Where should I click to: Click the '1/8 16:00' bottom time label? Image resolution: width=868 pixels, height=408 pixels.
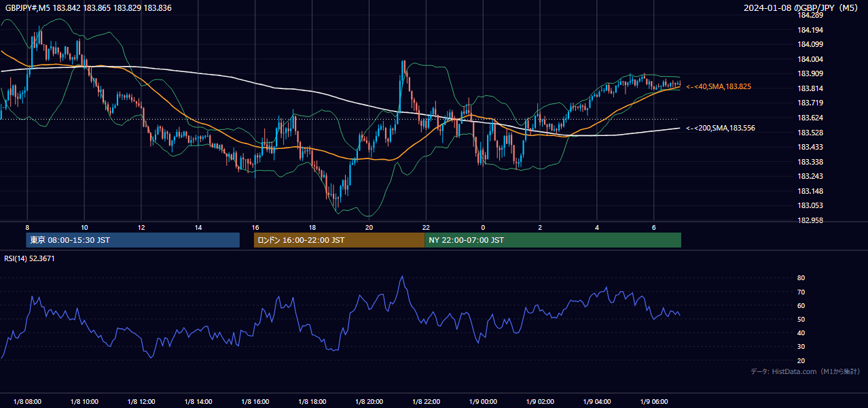(255, 401)
